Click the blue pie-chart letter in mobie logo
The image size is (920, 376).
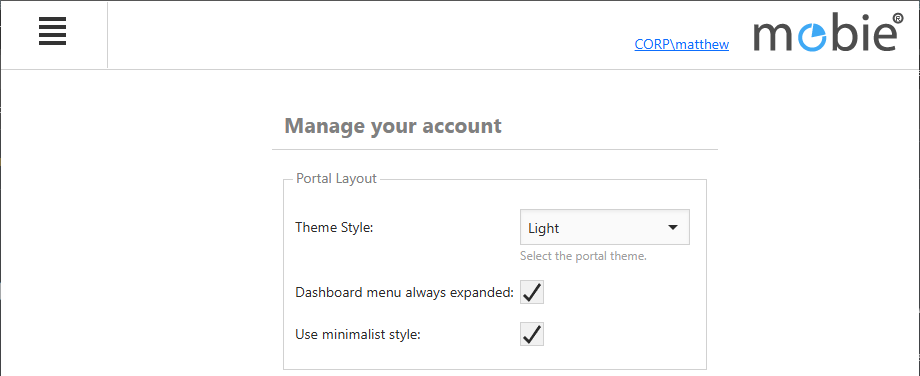(x=813, y=38)
